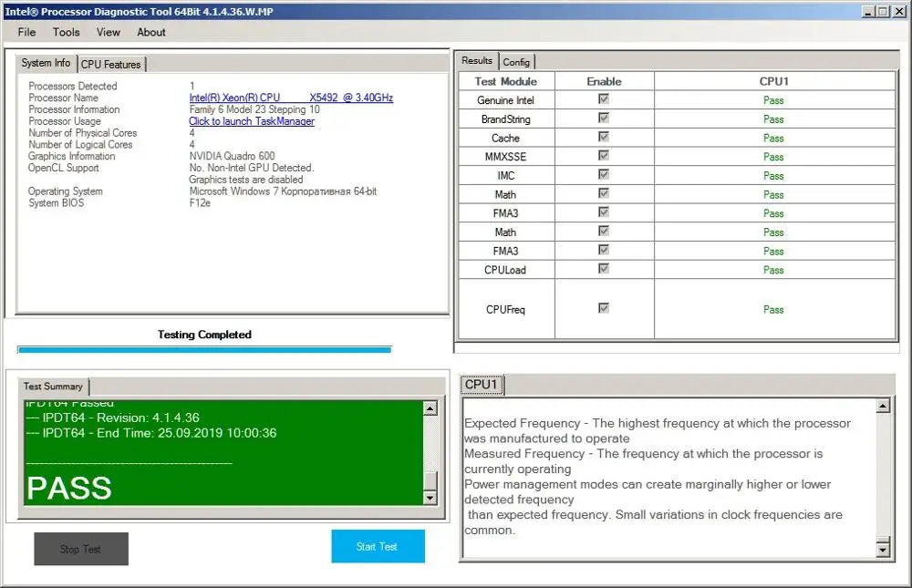This screenshot has width=912, height=588.
Task: Click scroll up arrow in CPU1 description box
Action: 883,406
